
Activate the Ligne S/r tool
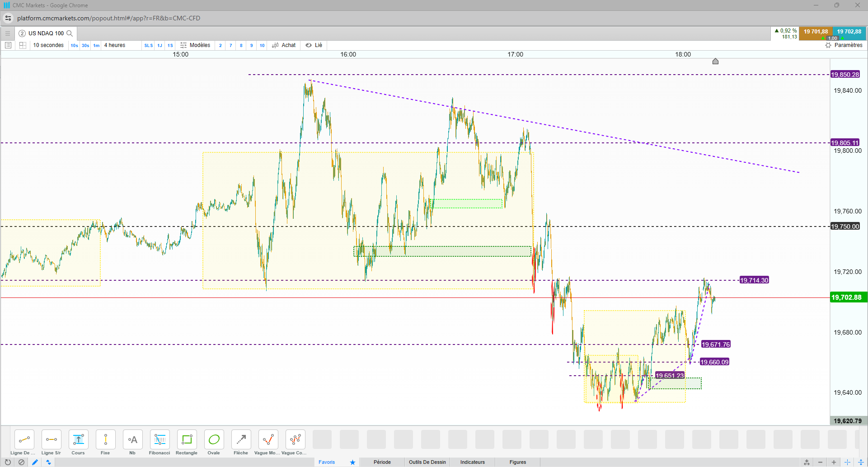point(51,442)
